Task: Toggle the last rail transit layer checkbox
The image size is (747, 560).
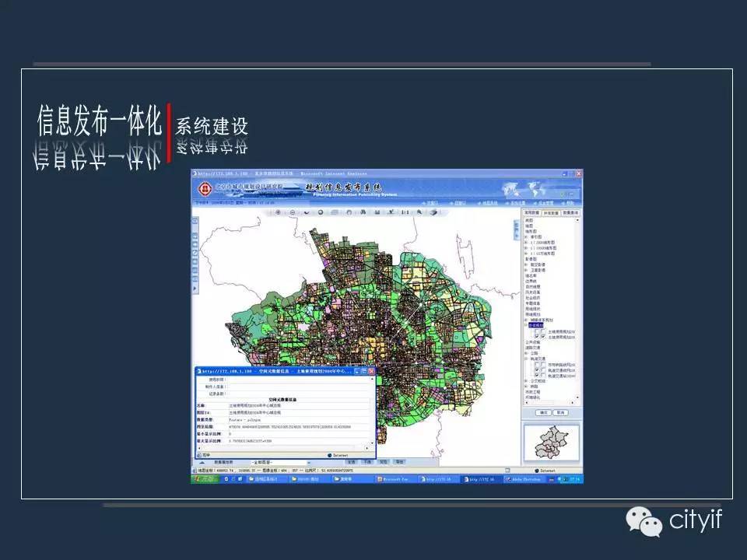Action: pyautogui.click(x=536, y=376)
